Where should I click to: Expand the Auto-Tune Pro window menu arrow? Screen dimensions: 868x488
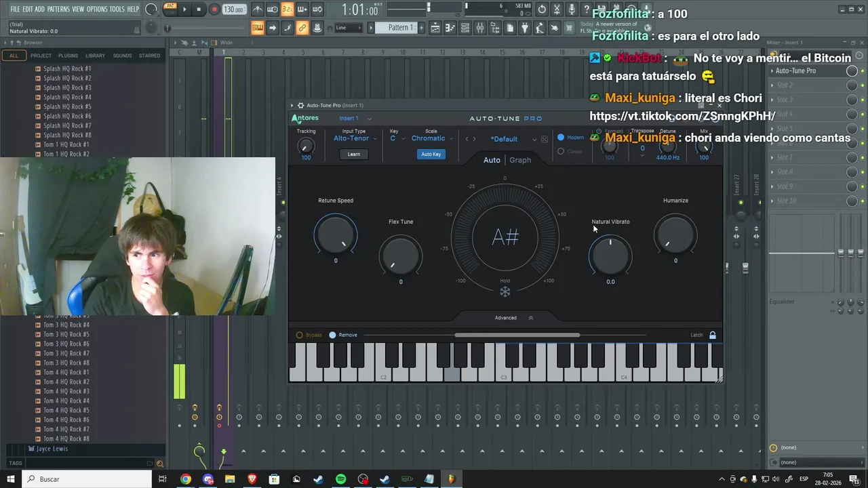(292, 105)
